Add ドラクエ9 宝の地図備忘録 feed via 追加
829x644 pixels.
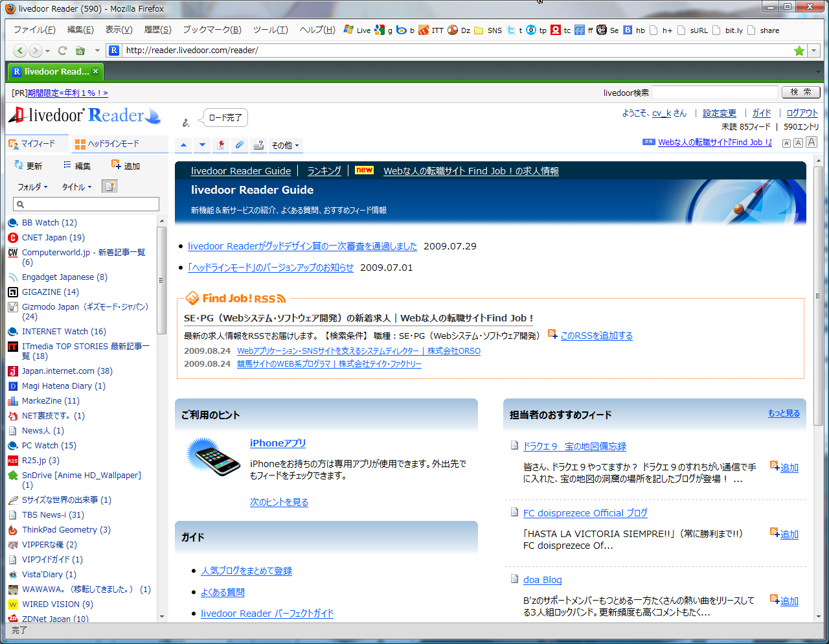point(784,467)
